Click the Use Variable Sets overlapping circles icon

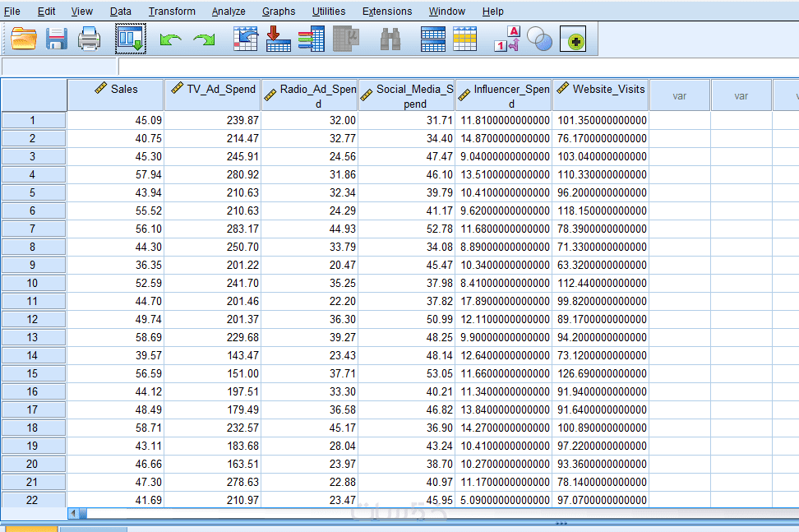point(539,39)
